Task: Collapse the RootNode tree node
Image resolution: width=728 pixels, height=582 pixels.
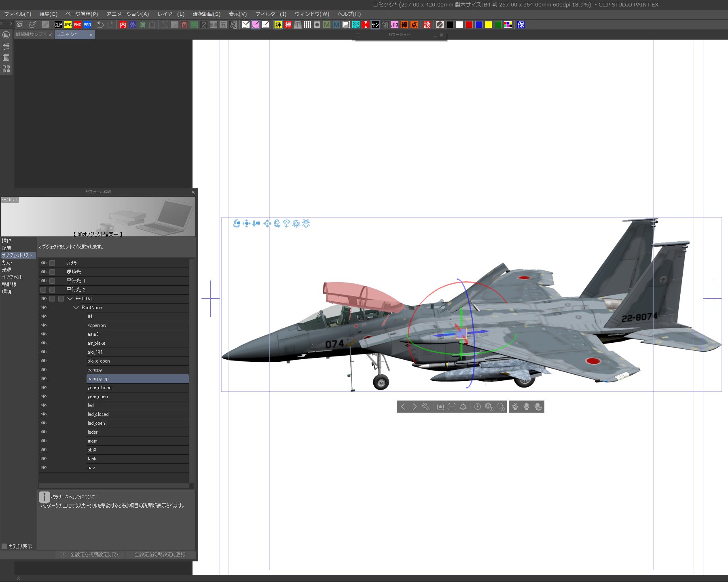Action: [76, 308]
